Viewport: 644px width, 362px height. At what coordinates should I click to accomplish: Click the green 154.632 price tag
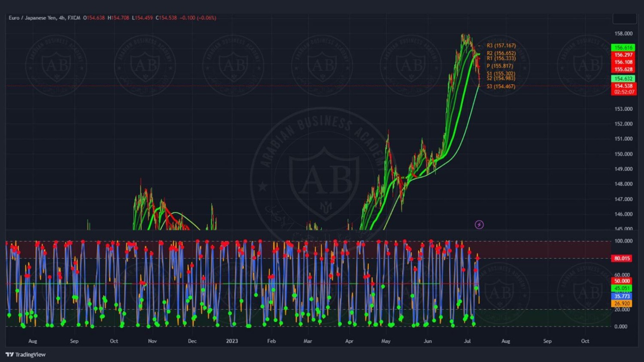pos(623,78)
